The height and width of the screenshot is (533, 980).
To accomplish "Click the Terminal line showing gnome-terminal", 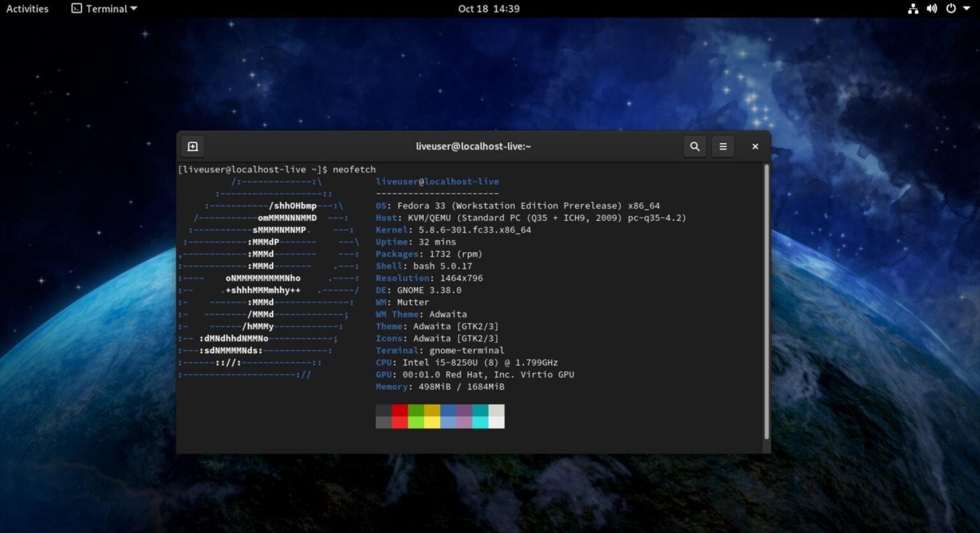I will [x=440, y=351].
